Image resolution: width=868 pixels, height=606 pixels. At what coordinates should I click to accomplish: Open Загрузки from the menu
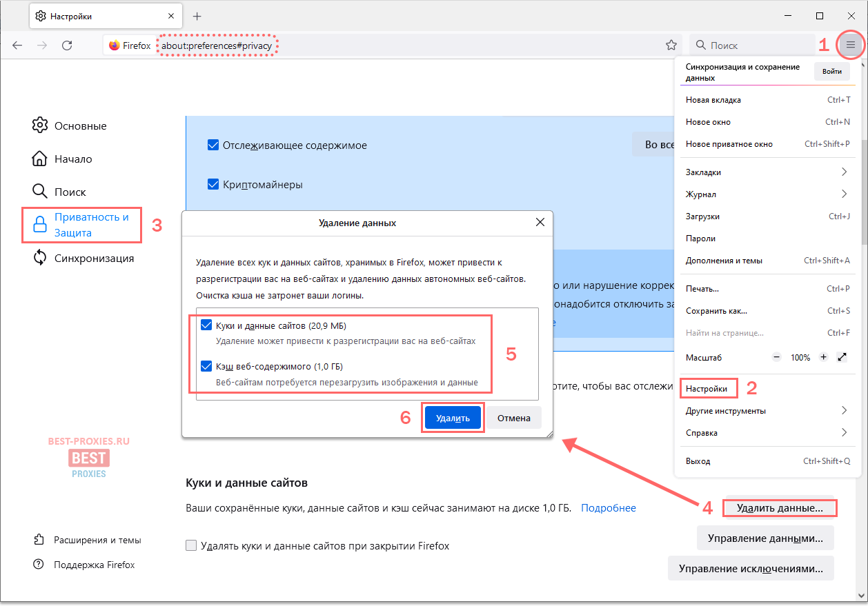[x=767, y=216]
